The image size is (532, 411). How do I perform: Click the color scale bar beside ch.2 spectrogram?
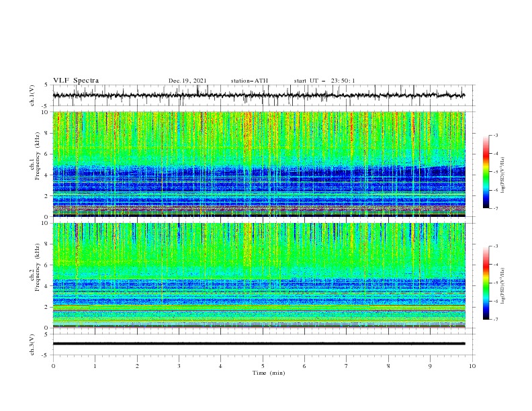click(486, 283)
